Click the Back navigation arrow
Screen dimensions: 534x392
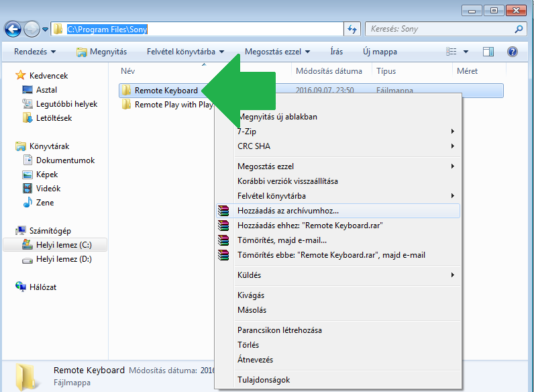coord(13,30)
